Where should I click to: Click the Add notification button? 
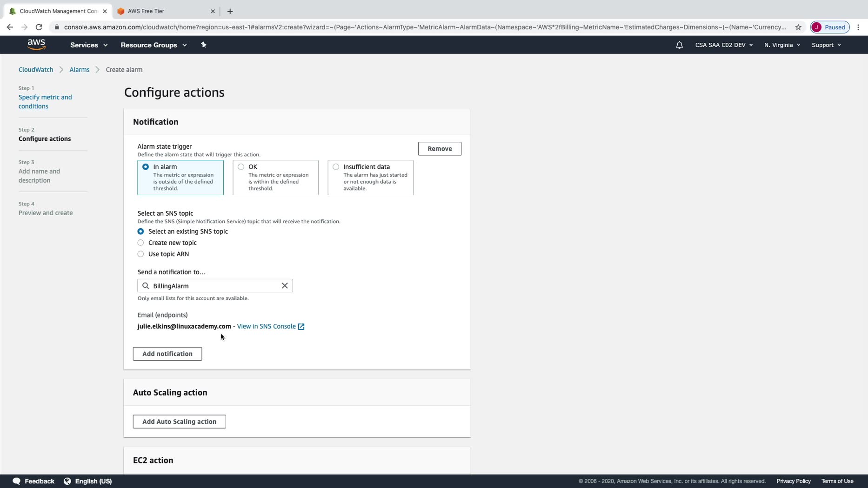pos(167,354)
